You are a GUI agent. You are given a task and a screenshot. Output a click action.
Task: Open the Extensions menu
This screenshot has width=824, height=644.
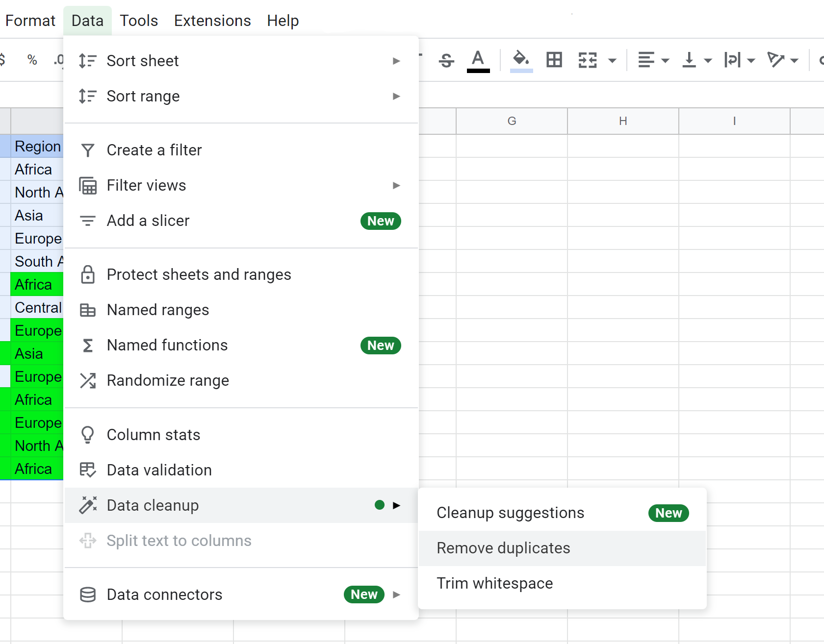(x=212, y=20)
